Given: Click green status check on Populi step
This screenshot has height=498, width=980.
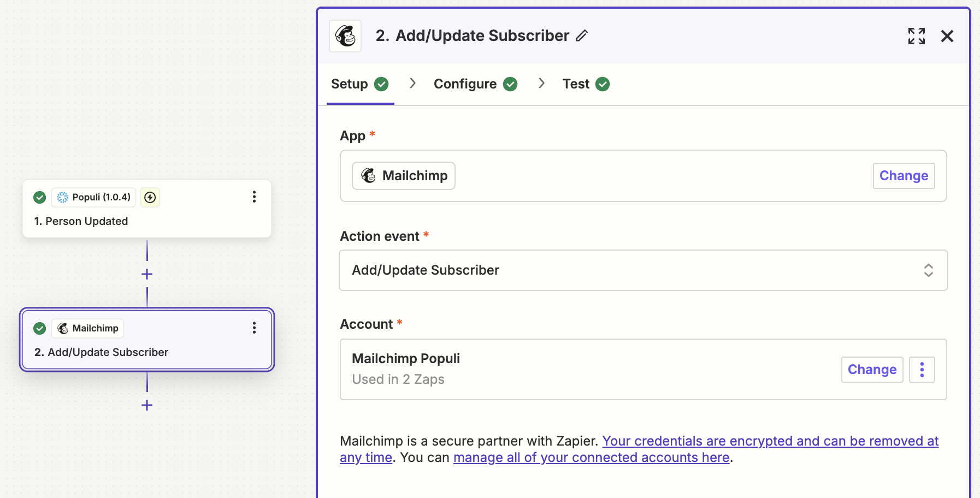Looking at the screenshot, I should pyautogui.click(x=39, y=197).
